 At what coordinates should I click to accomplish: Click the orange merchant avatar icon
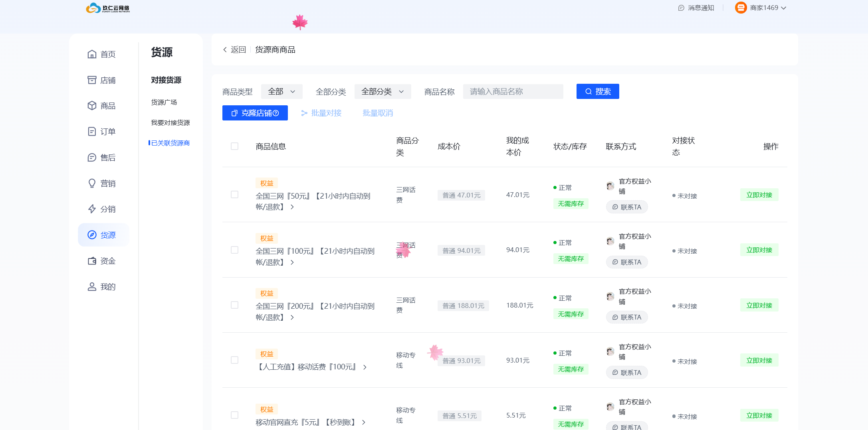click(741, 8)
